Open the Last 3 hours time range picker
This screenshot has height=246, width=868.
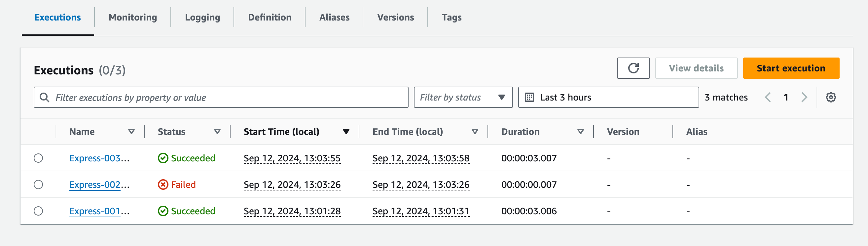click(608, 98)
